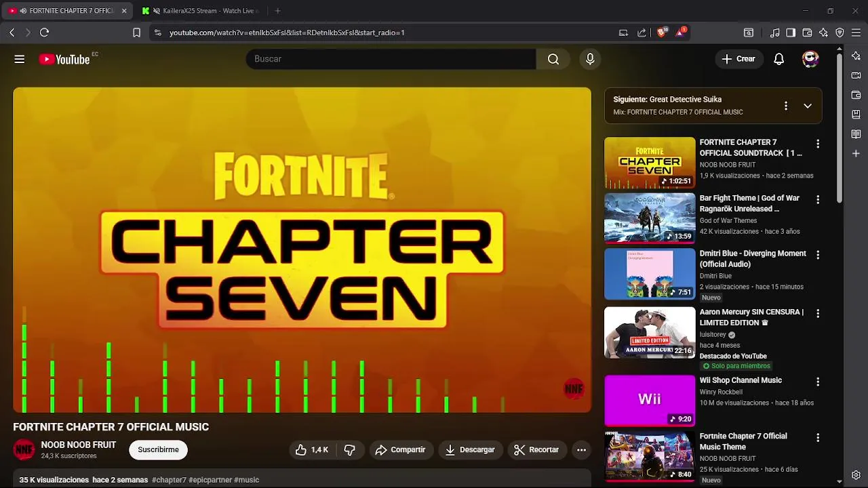Open NOOB NOOB FRUIT channel name link

point(79,445)
